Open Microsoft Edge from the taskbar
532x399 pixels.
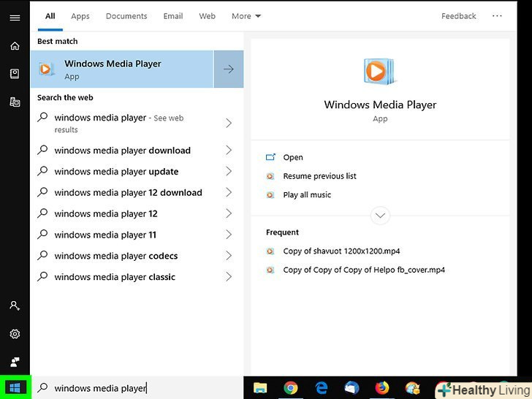point(322,389)
